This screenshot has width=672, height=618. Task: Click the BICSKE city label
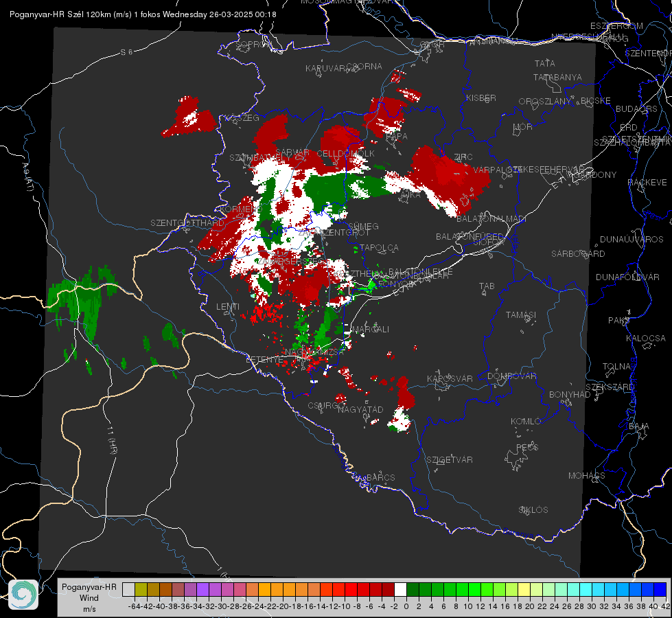click(595, 101)
